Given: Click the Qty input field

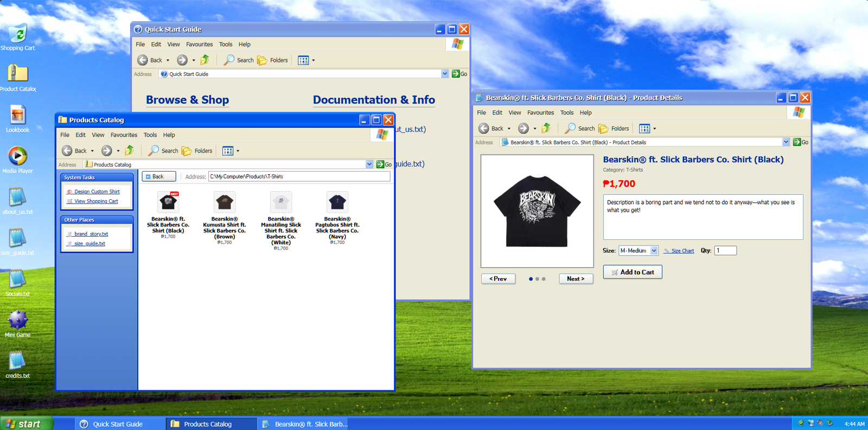Looking at the screenshot, I should click(x=725, y=250).
